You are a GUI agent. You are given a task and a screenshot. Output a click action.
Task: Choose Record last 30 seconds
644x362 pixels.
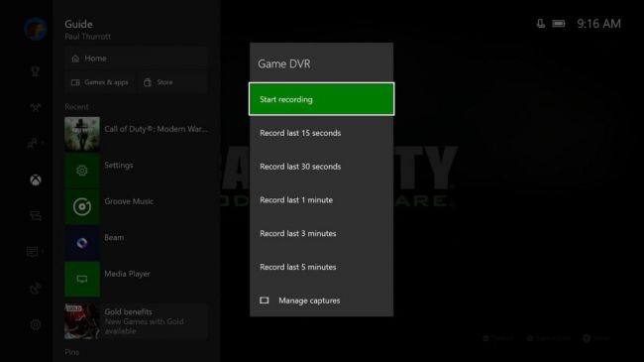[321, 167]
